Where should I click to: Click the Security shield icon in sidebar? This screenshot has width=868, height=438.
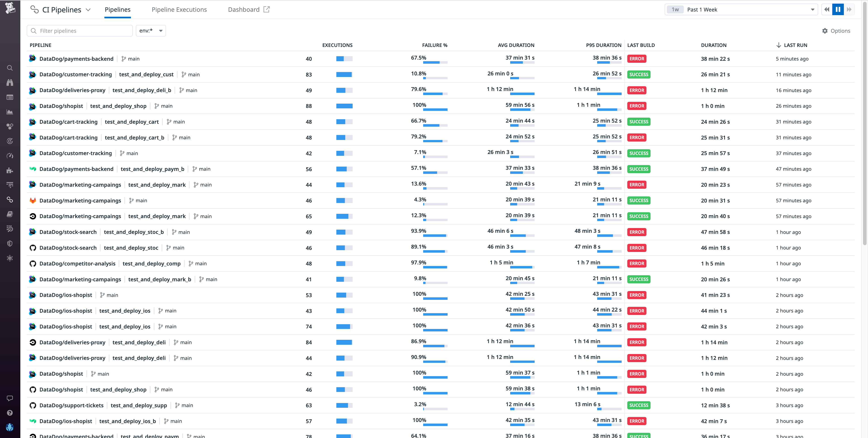coord(10,243)
